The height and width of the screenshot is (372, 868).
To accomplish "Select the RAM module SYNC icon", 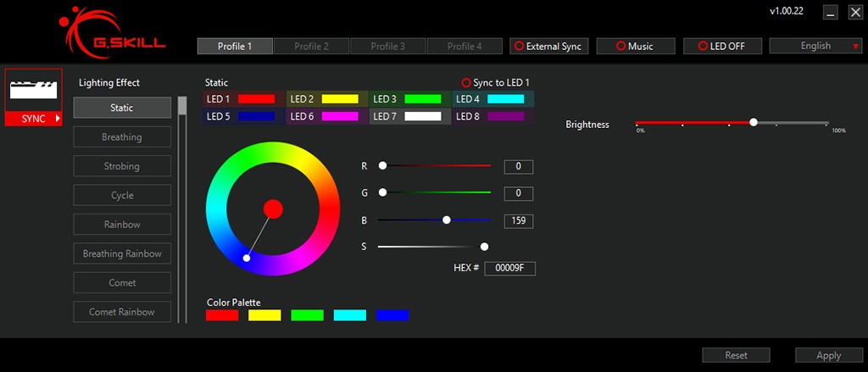I will 33,90.
